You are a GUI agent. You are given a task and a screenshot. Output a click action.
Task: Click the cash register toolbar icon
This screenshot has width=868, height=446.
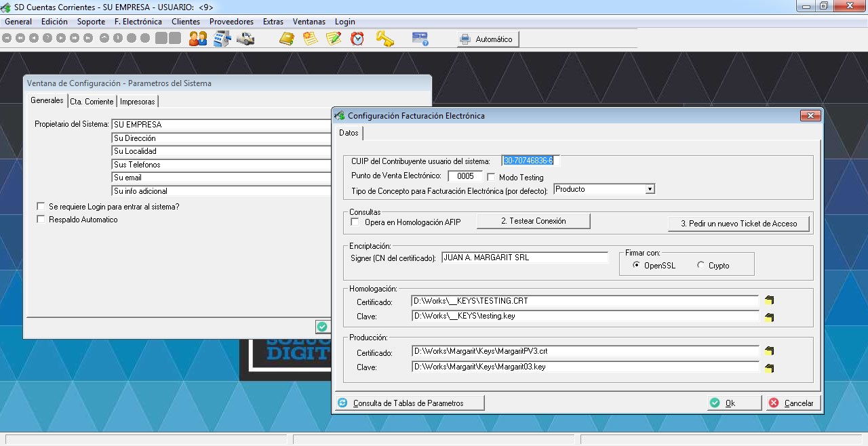pos(222,39)
